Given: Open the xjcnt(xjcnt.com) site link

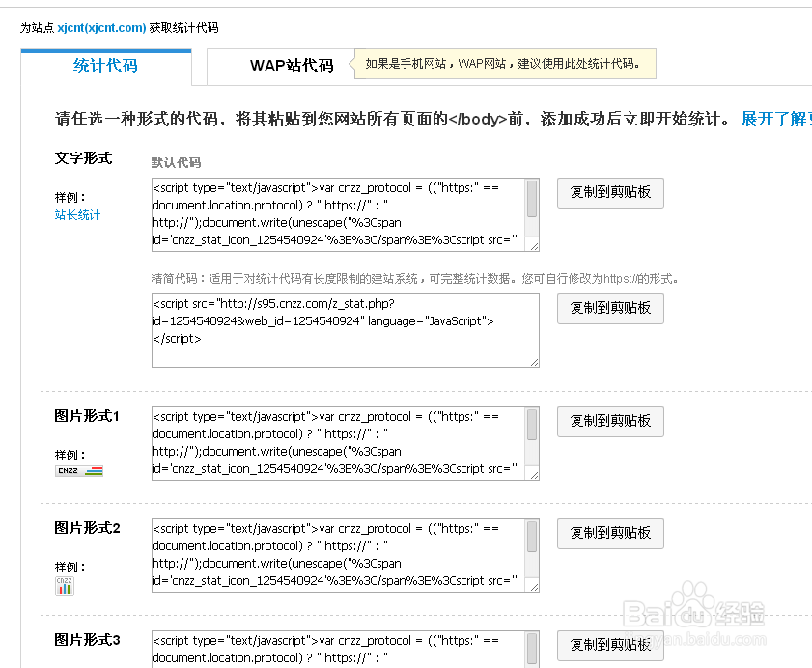Looking at the screenshot, I should coord(101,27).
